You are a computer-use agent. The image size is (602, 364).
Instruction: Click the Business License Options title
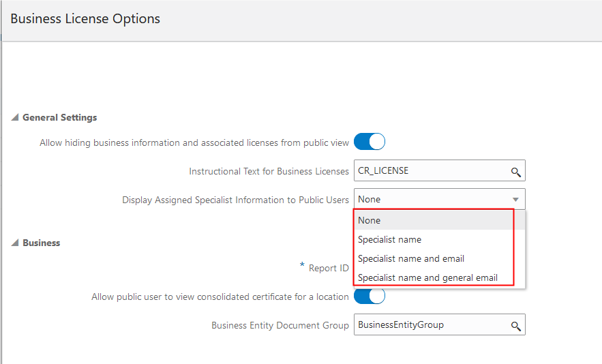(85, 18)
